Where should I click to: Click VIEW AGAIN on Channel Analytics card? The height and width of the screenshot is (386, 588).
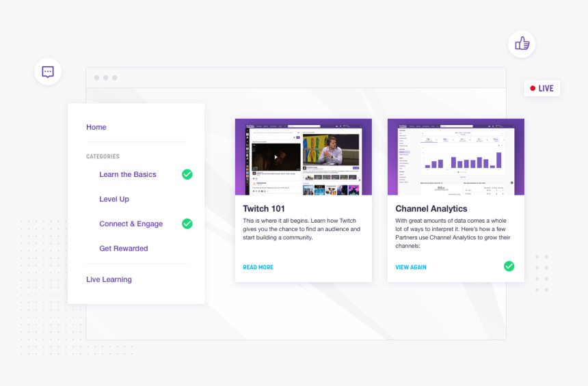point(411,267)
